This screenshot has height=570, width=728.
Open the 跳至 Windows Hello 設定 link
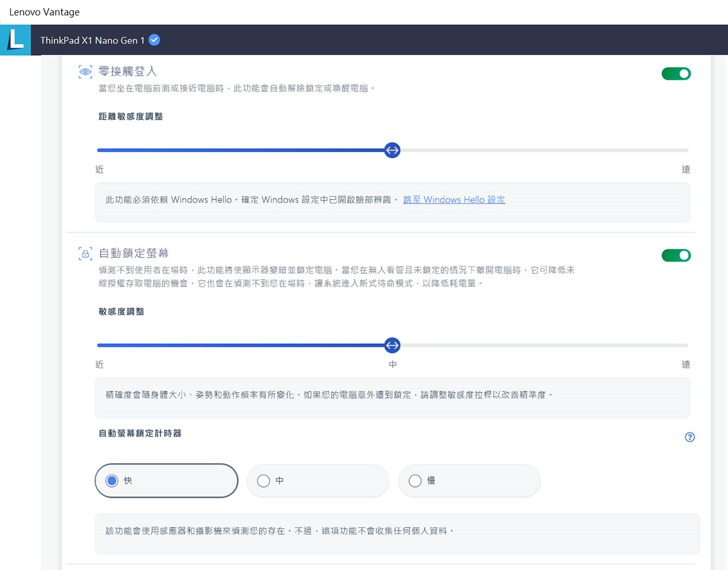coord(454,200)
